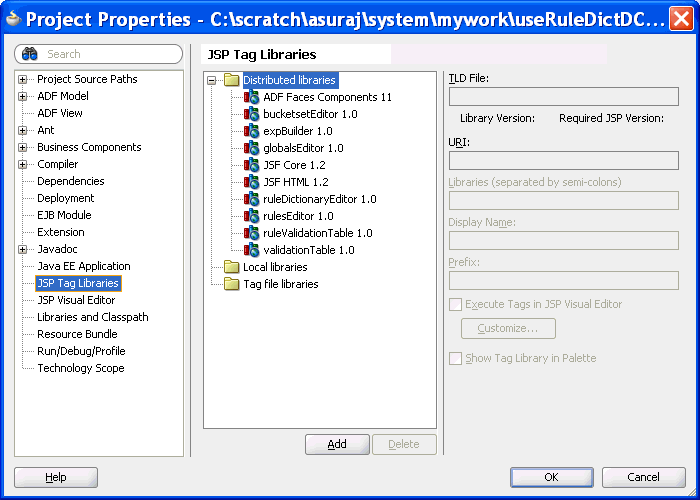This screenshot has height=500, width=700.
Task: Select the Extension category
Action: (61, 232)
